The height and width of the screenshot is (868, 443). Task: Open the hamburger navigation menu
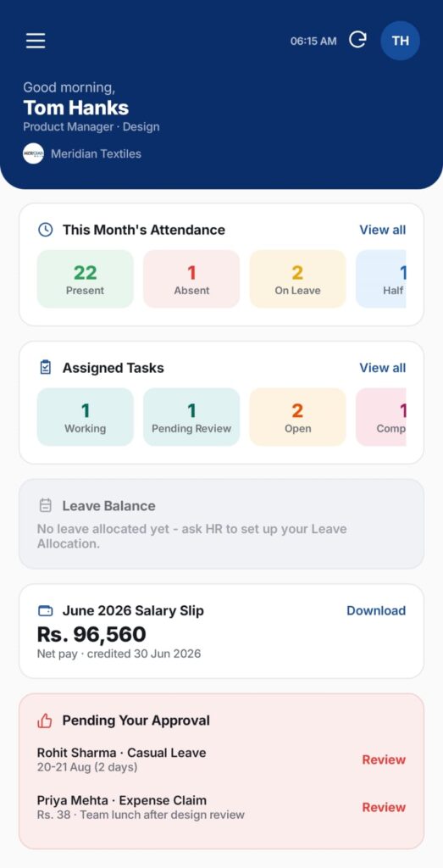click(36, 41)
